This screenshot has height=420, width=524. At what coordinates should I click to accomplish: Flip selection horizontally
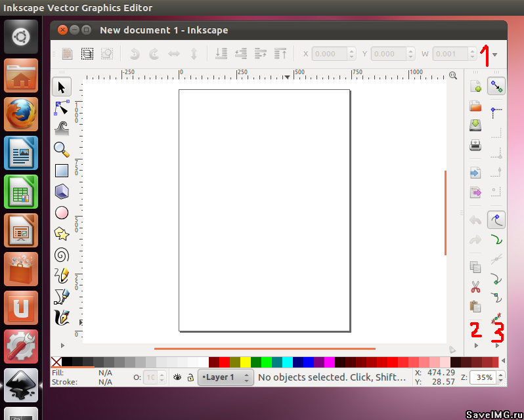click(x=174, y=54)
